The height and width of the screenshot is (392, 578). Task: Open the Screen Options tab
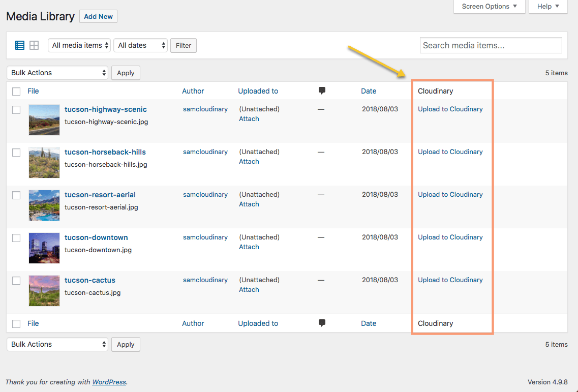click(489, 7)
